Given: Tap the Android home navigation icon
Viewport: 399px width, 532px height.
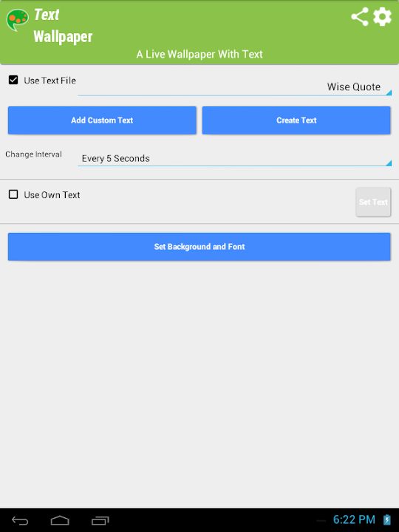Looking at the screenshot, I should point(60,520).
